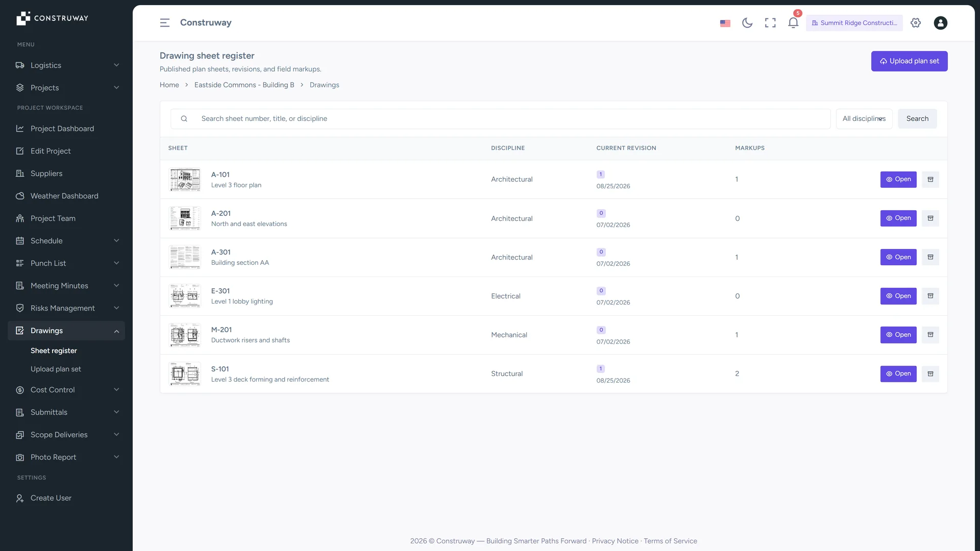Open sheet A-101 with its Open button
Image resolution: width=980 pixels, height=551 pixels.
point(898,180)
